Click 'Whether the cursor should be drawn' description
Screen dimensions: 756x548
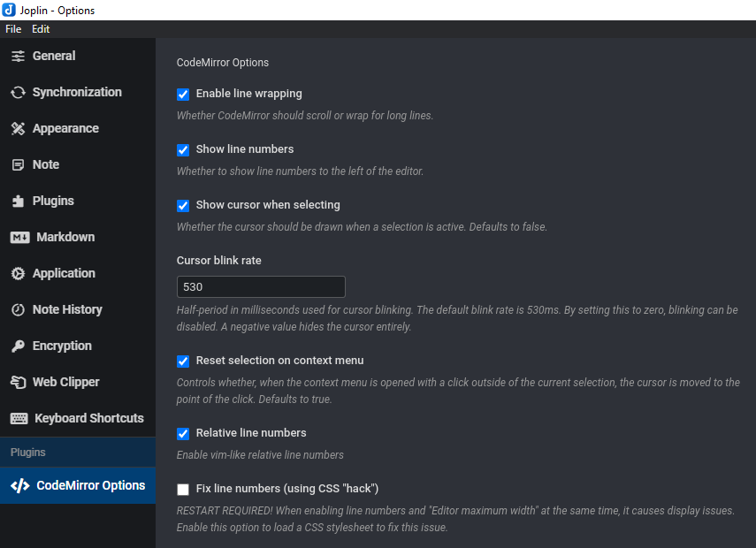coord(362,227)
